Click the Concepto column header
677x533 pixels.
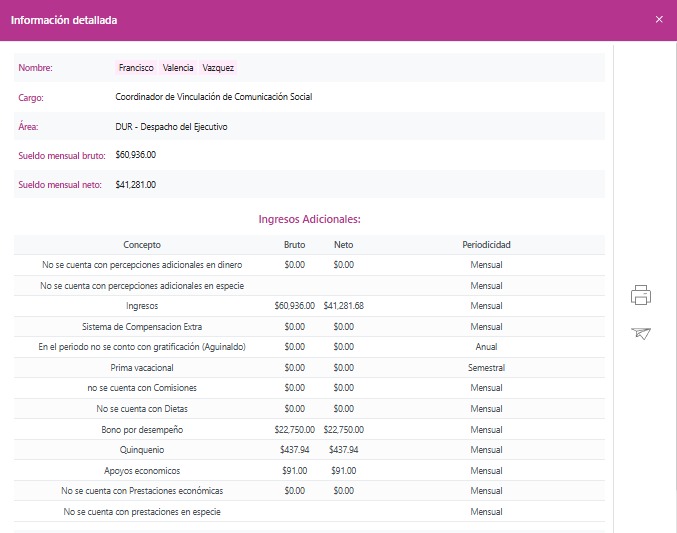(141, 245)
